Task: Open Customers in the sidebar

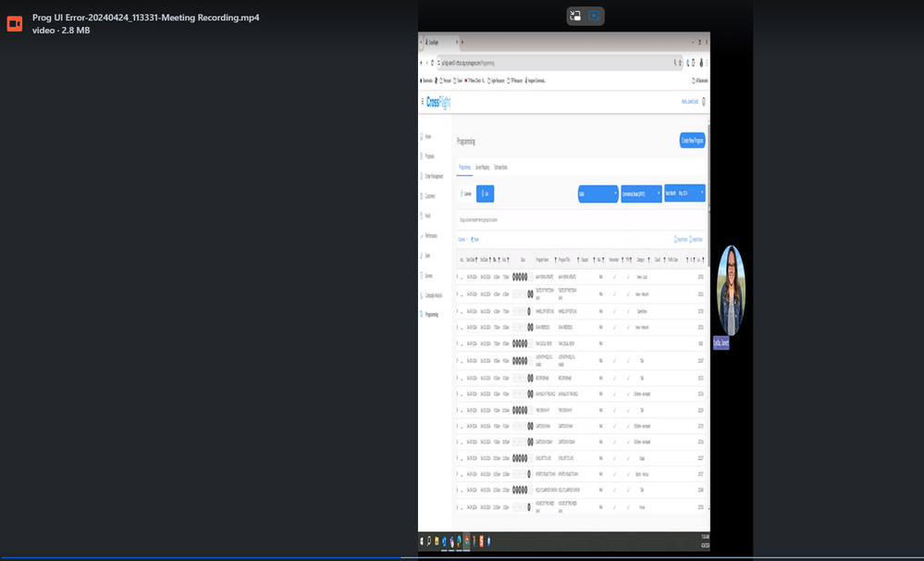Action: [x=428, y=196]
